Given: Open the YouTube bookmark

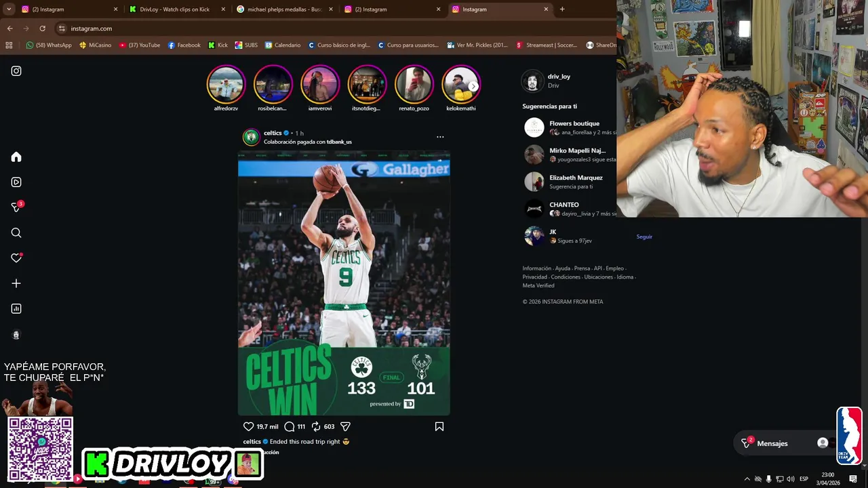Looking at the screenshot, I should point(140,45).
